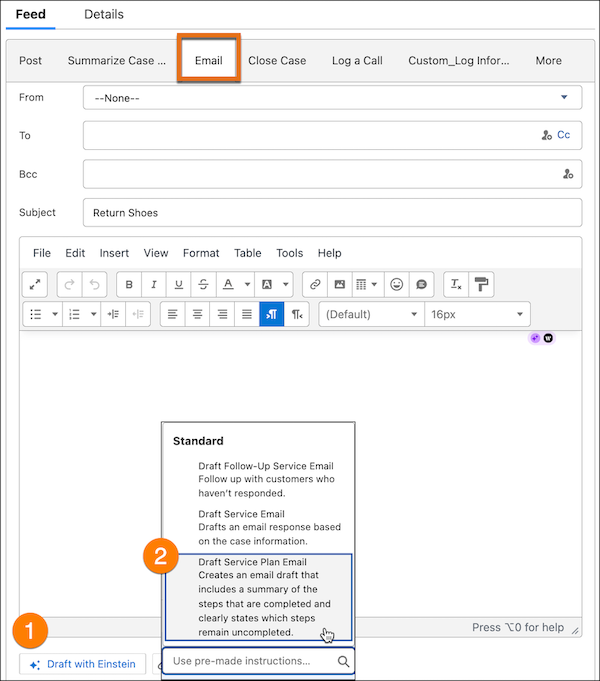
Task: Open the Edit menu in editor
Action: [x=75, y=253]
